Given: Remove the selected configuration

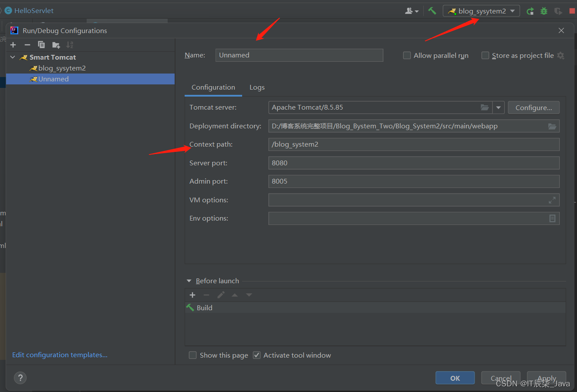Looking at the screenshot, I should [x=27, y=44].
